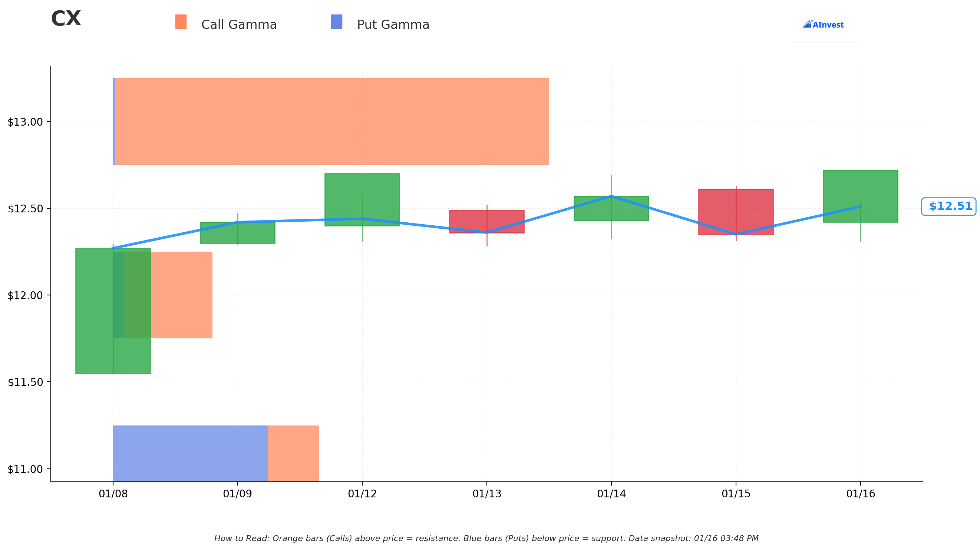The height and width of the screenshot is (550, 980).
Task: Click the 01/14 date axis label
Action: [x=611, y=494]
